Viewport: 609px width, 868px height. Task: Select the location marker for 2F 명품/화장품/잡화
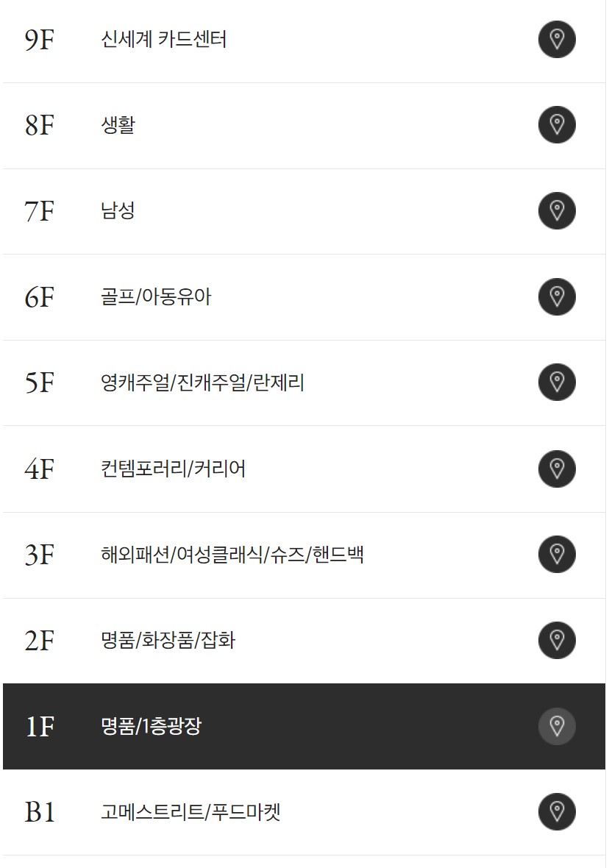[557, 641]
